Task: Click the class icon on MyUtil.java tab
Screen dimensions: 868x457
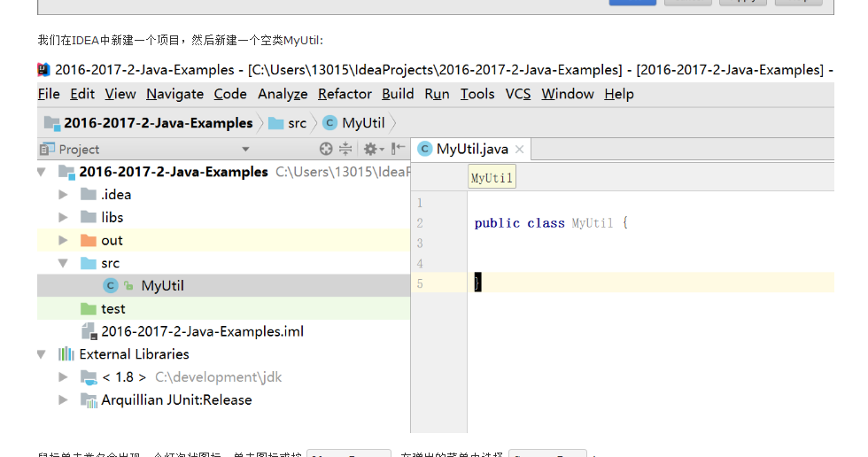Action: (x=424, y=149)
